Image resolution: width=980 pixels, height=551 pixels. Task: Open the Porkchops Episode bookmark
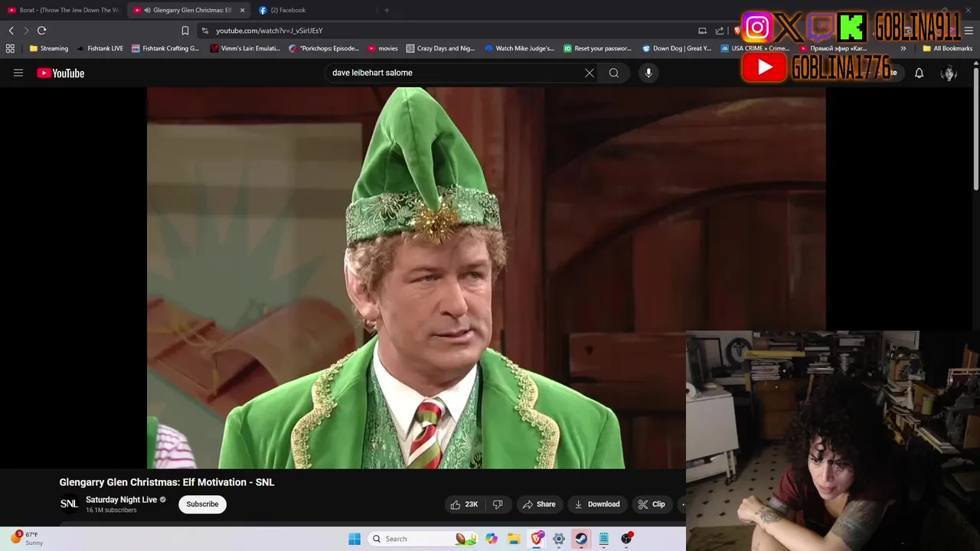[x=324, y=48]
